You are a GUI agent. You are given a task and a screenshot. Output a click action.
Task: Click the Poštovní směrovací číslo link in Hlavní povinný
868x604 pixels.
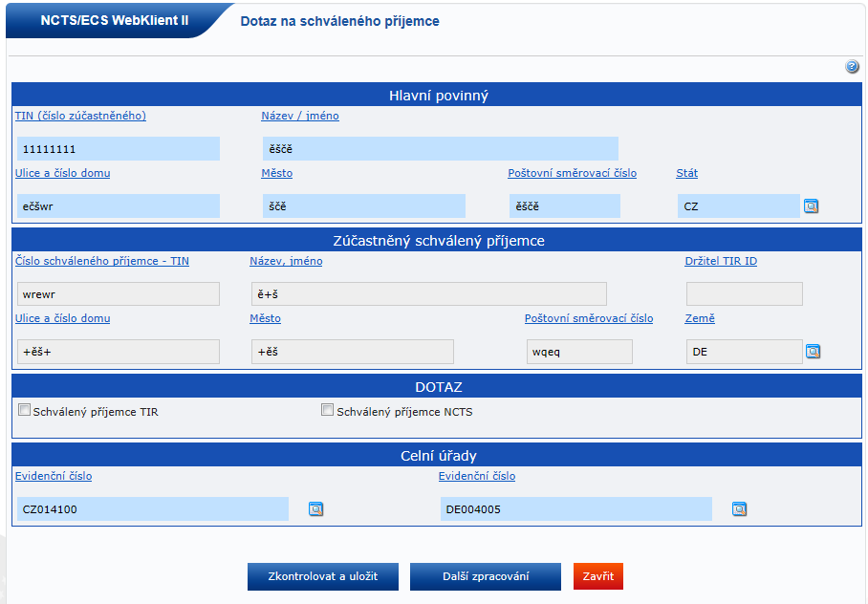572,174
